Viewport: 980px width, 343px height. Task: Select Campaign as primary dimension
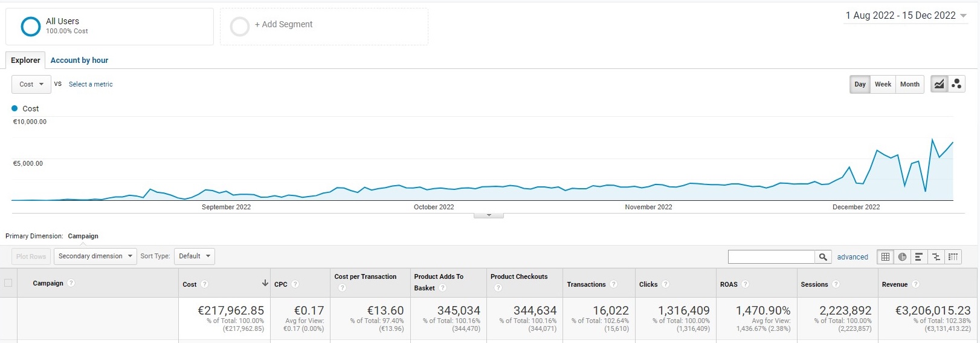coord(83,236)
